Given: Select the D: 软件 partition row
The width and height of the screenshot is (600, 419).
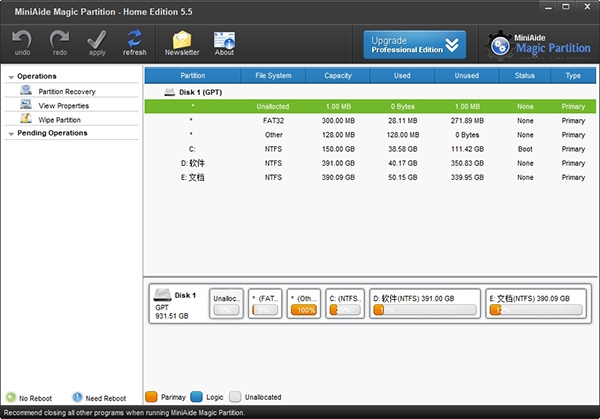Looking at the screenshot, I should (370, 163).
